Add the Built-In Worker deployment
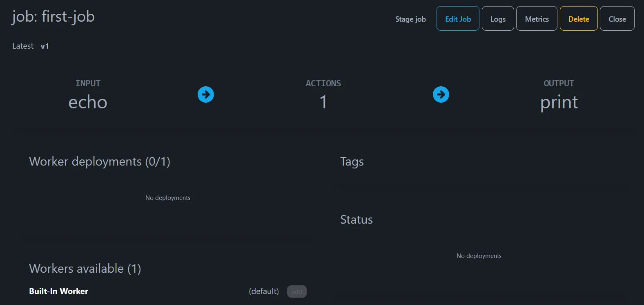The height and width of the screenshot is (305, 644). (x=297, y=292)
